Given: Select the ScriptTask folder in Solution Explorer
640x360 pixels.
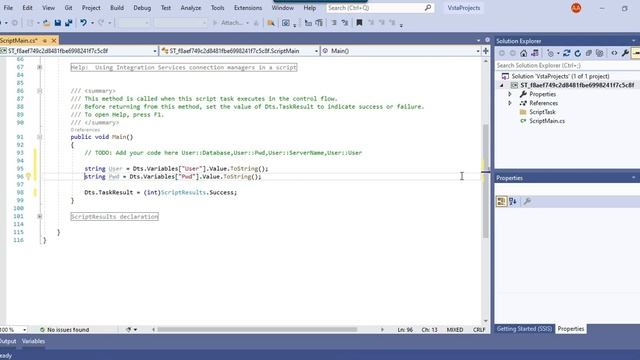Looking at the screenshot, I should [542, 112].
